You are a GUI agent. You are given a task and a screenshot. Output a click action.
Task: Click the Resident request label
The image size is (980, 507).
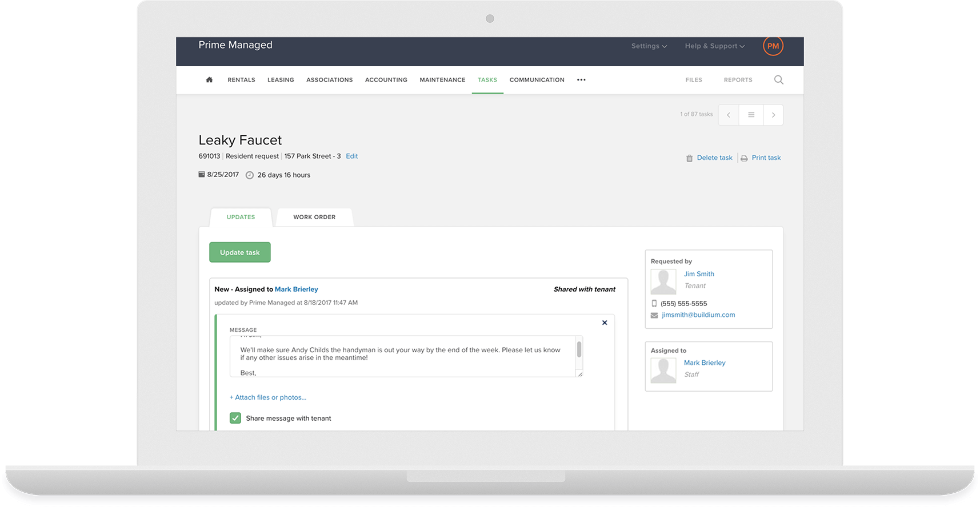pyautogui.click(x=252, y=156)
